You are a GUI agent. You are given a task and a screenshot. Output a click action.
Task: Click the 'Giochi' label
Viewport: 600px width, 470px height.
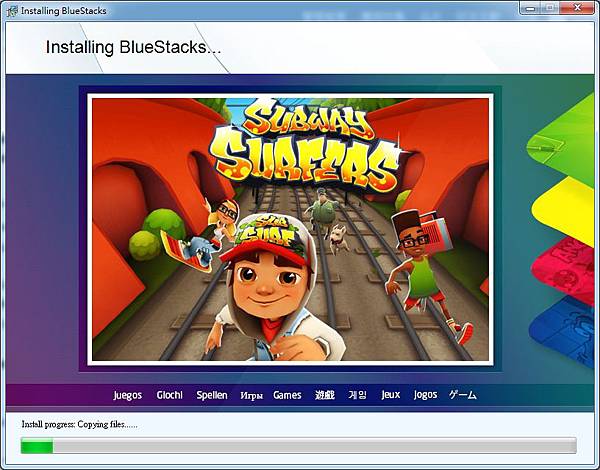(170, 395)
